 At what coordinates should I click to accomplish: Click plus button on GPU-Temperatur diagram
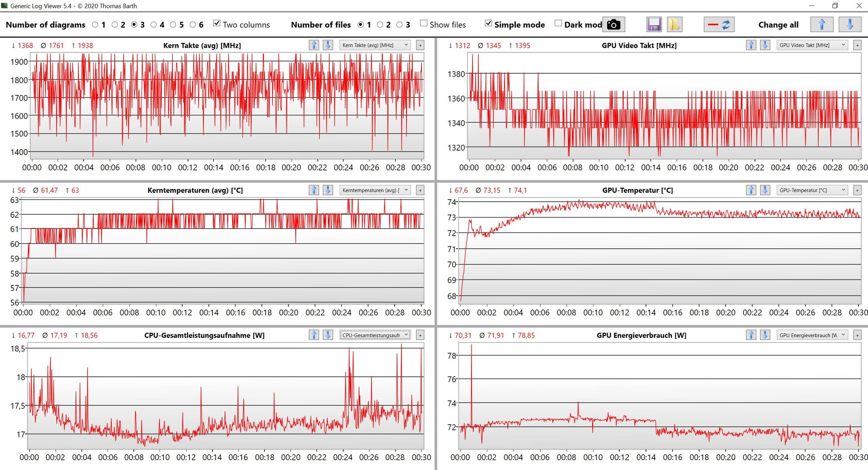tap(857, 190)
